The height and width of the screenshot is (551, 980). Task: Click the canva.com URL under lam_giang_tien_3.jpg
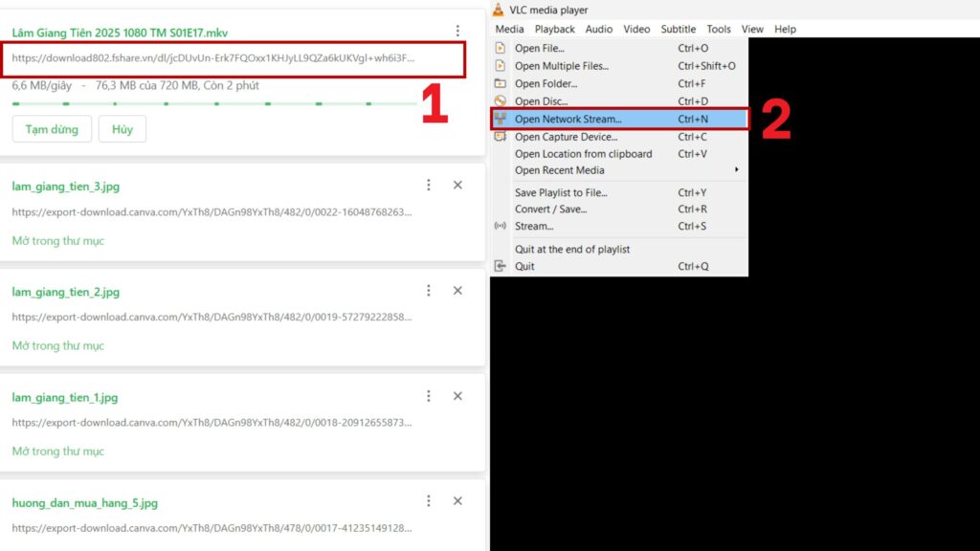[x=212, y=212]
